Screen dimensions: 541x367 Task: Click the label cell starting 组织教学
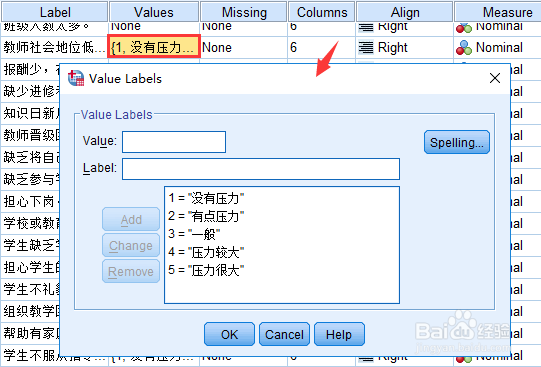30,311
